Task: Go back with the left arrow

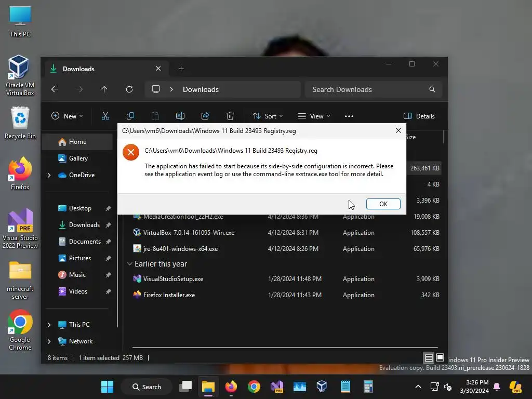Action: click(x=55, y=89)
